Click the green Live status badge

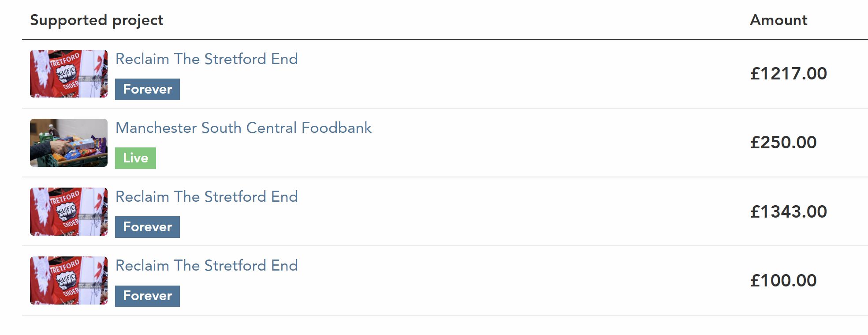[135, 158]
